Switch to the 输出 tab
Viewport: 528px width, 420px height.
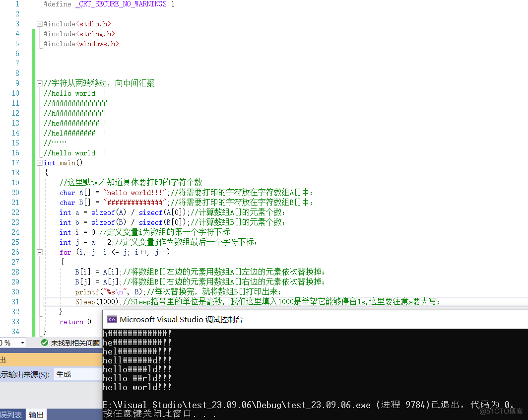(36, 415)
